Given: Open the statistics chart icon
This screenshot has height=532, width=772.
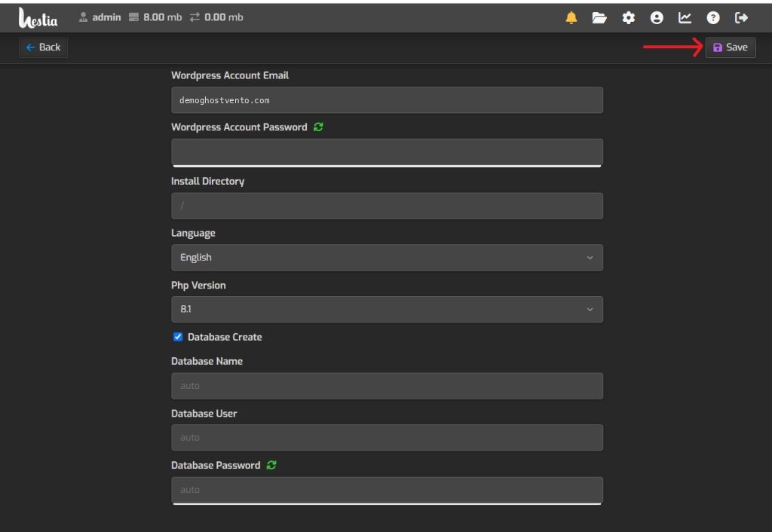Looking at the screenshot, I should click(x=685, y=18).
